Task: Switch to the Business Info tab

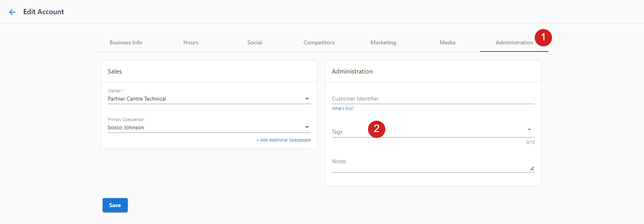Action: (x=126, y=42)
